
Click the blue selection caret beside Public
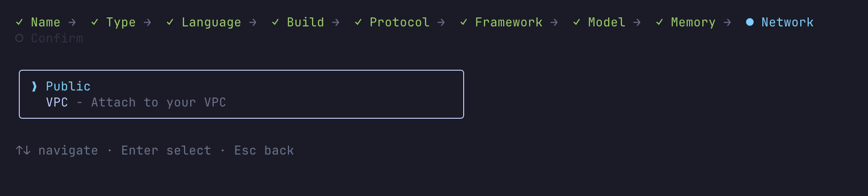pos(34,86)
